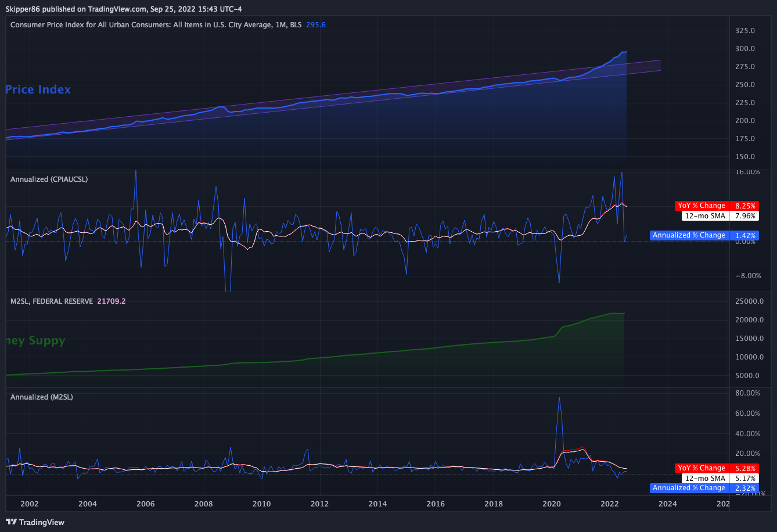777x532 pixels.
Task: Select the 'Annualized (M2SL)' pane title
Action: pyautogui.click(x=42, y=397)
